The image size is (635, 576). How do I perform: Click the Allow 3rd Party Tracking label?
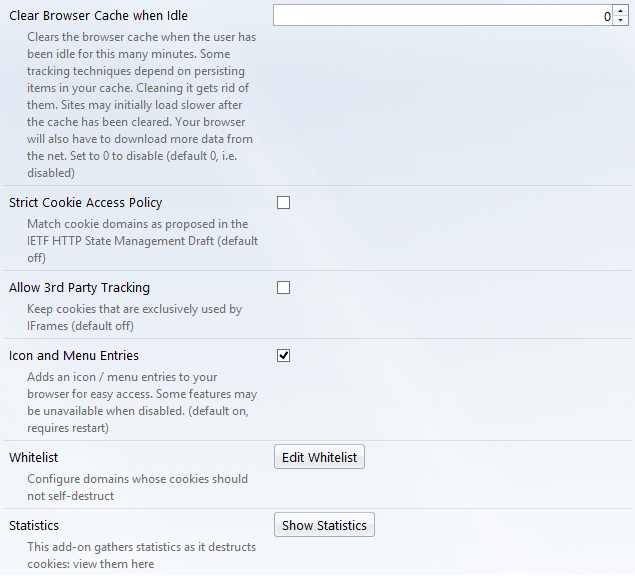click(79, 288)
